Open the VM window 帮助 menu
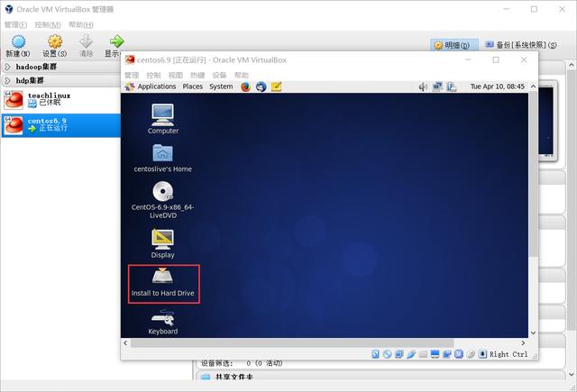Image resolution: width=577 pixels, height=392 pixels. point(241,75)
